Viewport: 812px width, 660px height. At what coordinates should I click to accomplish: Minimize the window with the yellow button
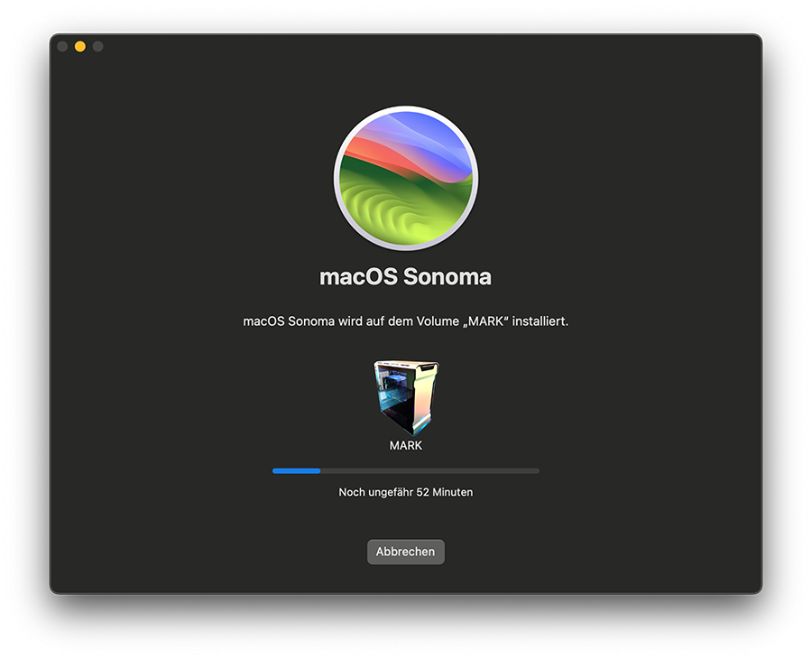(x=79, y=47)
